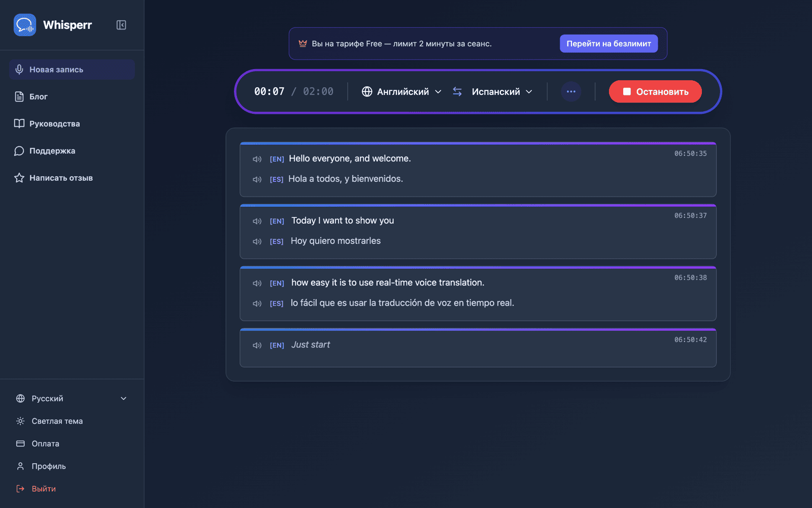Click timestamp 06:50:38
Screen dimensions: 812x508
click(x=690, y=277)
